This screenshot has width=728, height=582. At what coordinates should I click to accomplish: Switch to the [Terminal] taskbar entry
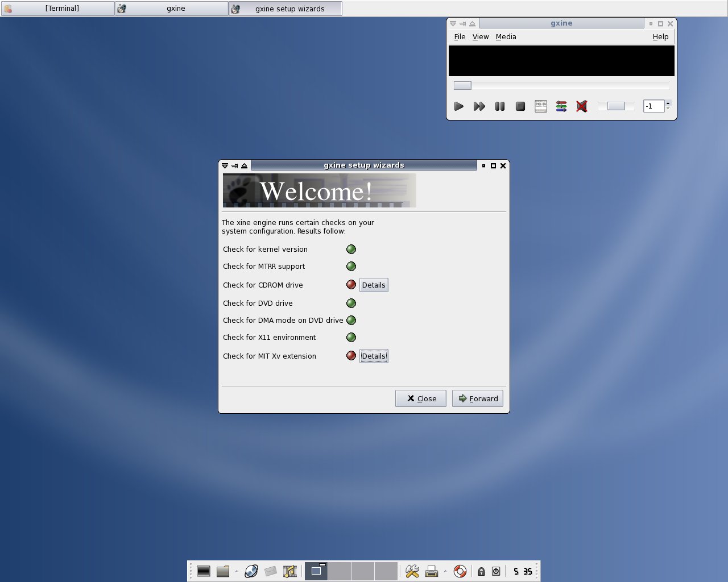(57, 9)
